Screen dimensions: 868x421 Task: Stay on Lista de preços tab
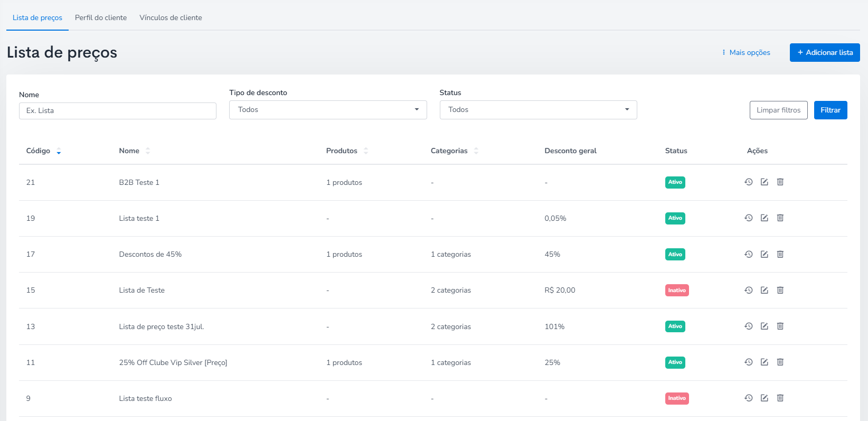coord(37,17)
